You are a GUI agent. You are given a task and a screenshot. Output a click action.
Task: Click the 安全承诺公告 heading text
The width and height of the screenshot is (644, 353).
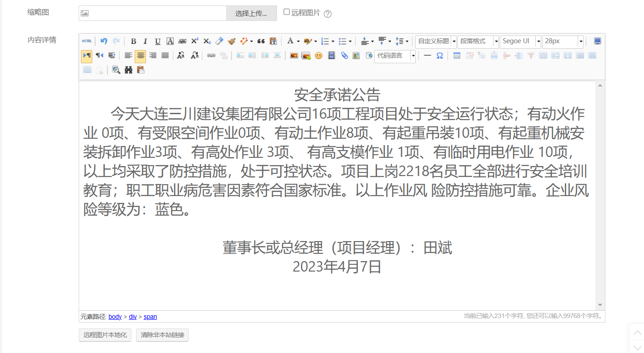point(337,95)
